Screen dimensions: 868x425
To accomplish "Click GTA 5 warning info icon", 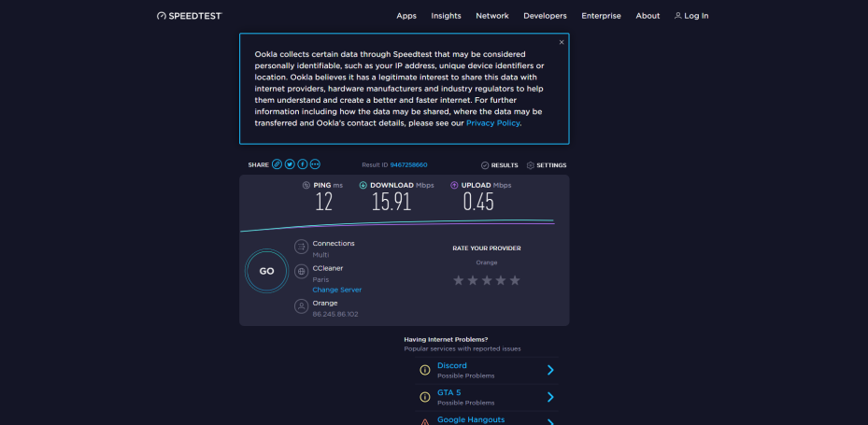I will point(424,397).
